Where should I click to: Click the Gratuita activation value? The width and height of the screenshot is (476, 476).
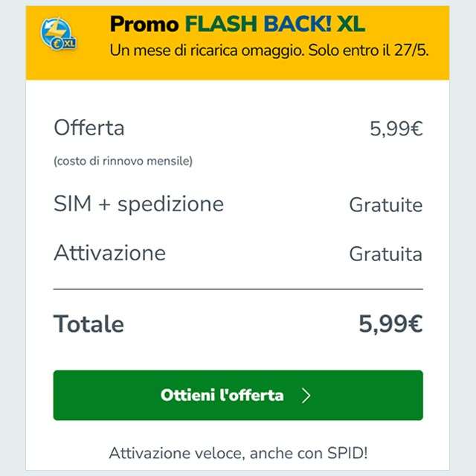385,254
